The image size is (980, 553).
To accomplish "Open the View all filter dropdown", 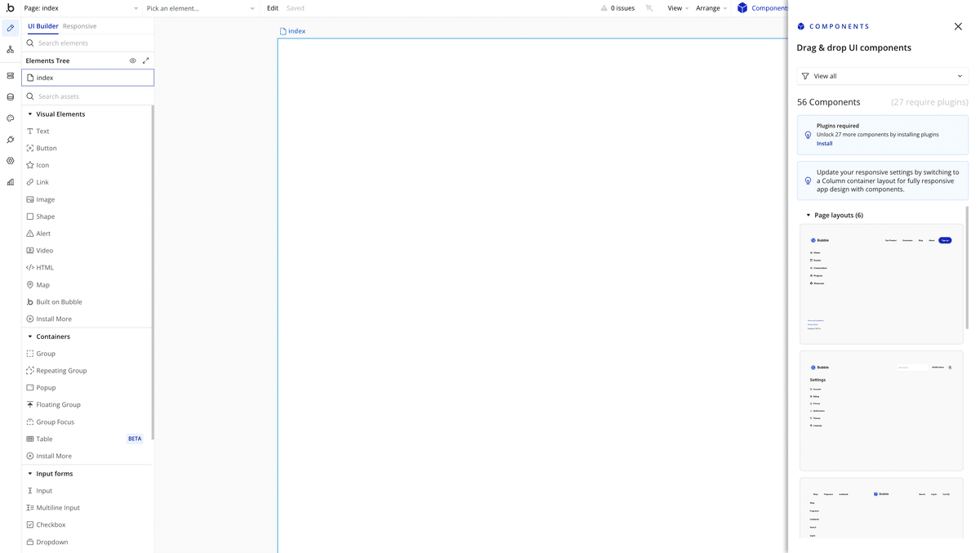I will [x=882, y=76].
